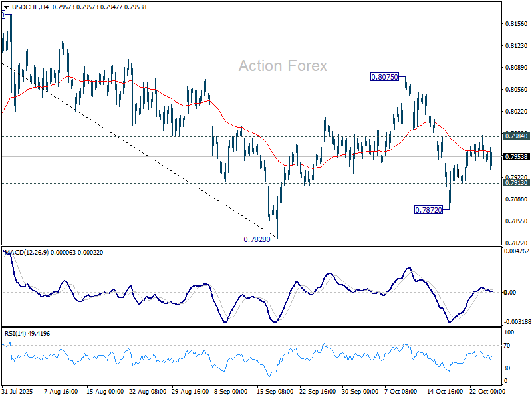Select the 0.78720 support price tag
Viewport: 532px width, 399px height.
coord(430,209)
